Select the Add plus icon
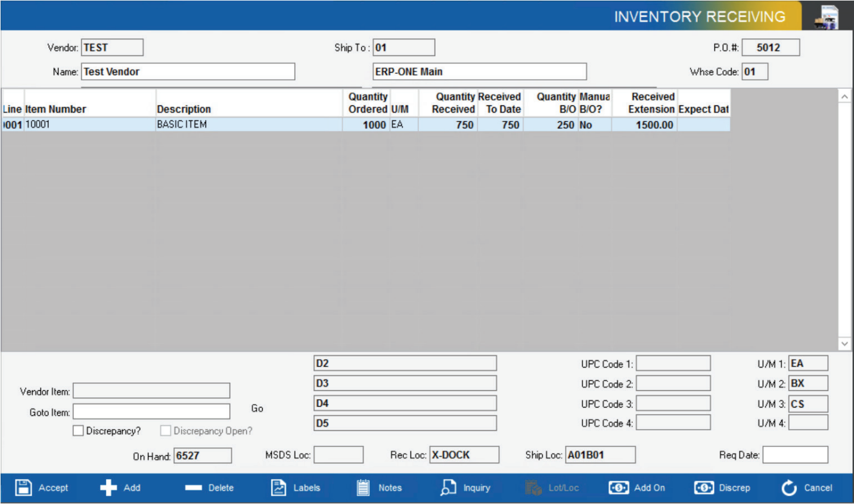 [x=107, y=487]
